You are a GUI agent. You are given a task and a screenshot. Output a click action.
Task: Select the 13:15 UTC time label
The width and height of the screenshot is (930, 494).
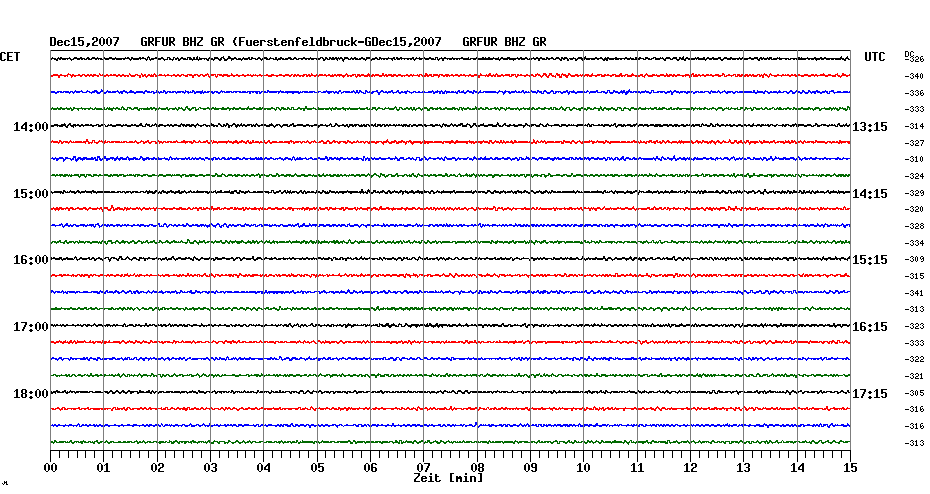(870, 127)
